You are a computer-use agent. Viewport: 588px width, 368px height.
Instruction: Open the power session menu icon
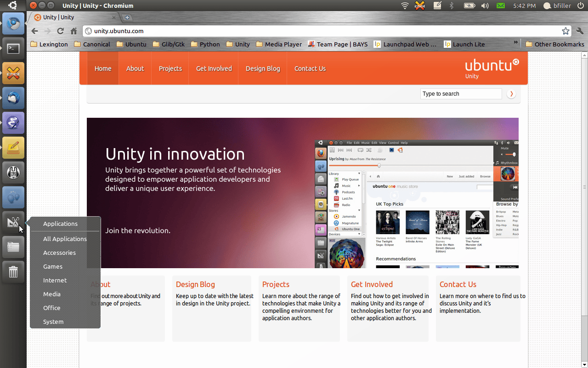[x=581, y=6]
